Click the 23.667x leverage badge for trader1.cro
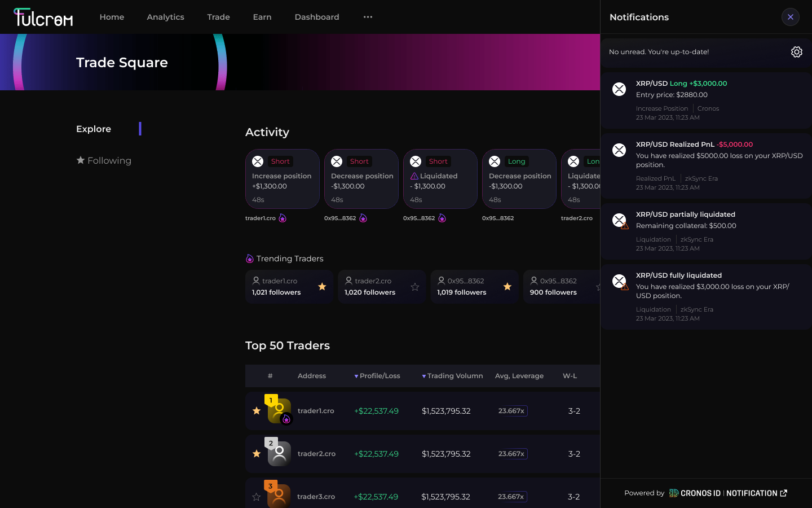Image resolution: width=812 pixels, height=508 pixels. coord(511,411)
